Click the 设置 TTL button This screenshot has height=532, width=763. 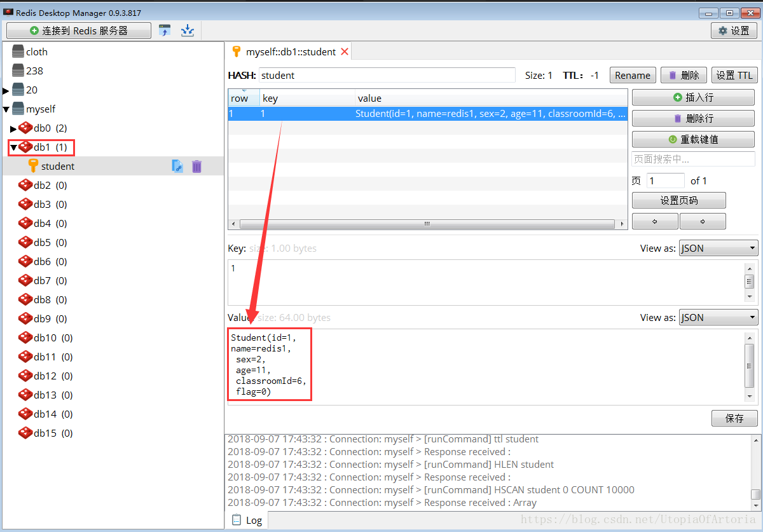(x=734, y=75)
